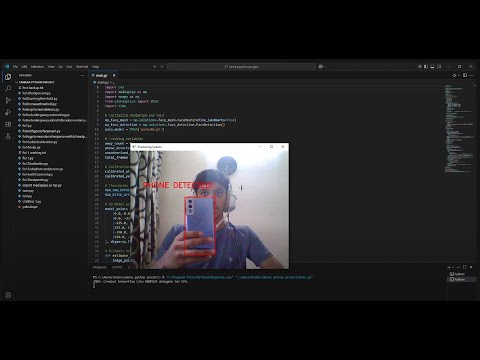Switch to the Output panel tab
Screen dimensions: 480x360
pyautogui.click(x=117, y=267)
